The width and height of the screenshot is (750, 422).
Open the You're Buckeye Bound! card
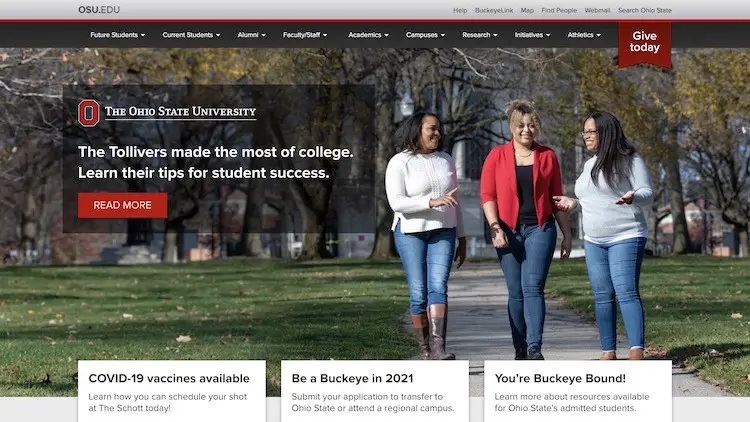tap(578, 391)
